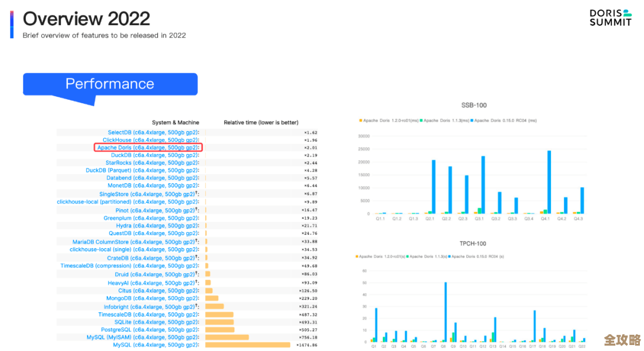Click the blue legend marker in TPCH-100 chart
Image resolution: width=644 pixels, height=351 pixels.
453,256
